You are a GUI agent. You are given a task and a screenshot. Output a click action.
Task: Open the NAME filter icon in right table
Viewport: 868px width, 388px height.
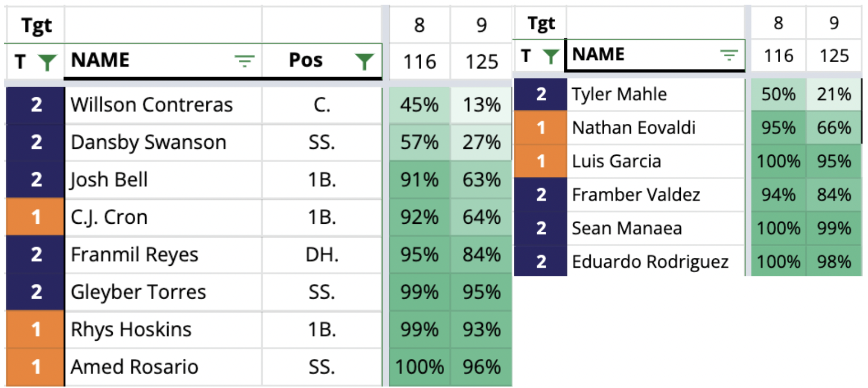pos(729,55)
